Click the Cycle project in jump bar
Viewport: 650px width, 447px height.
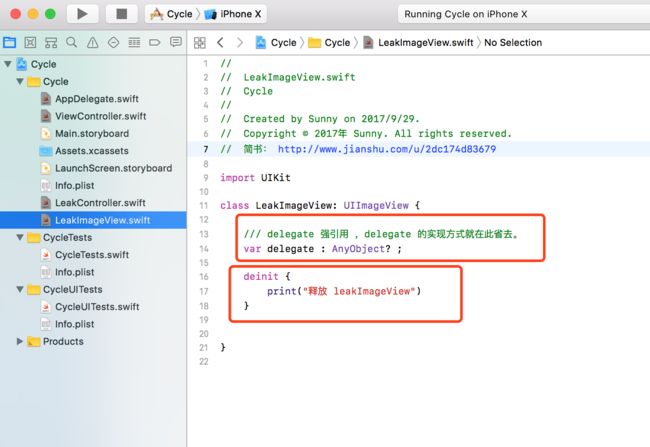276,42
